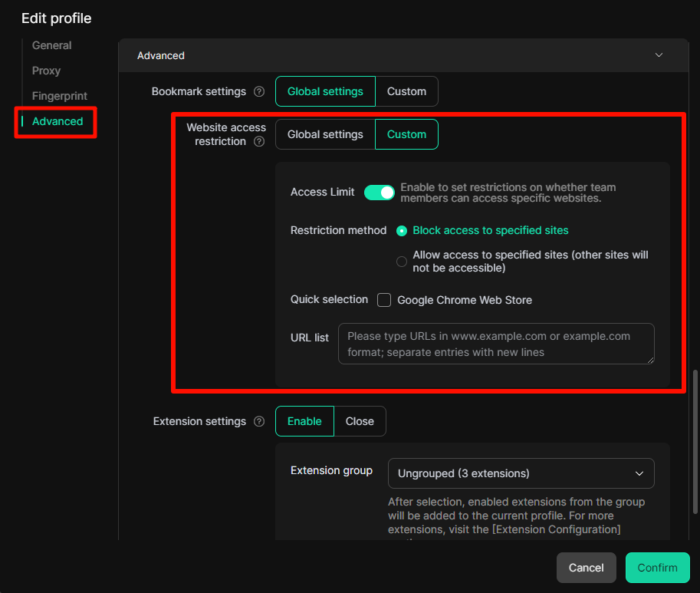Check the Google Chrome Web Store box

pyautogui.click(x=384, y=300)
